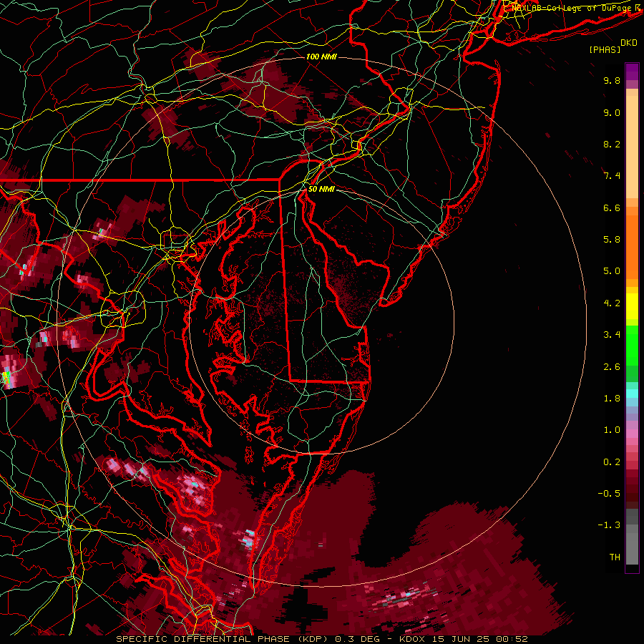Click the 50 NMI range ring label

tap(321, 189)
